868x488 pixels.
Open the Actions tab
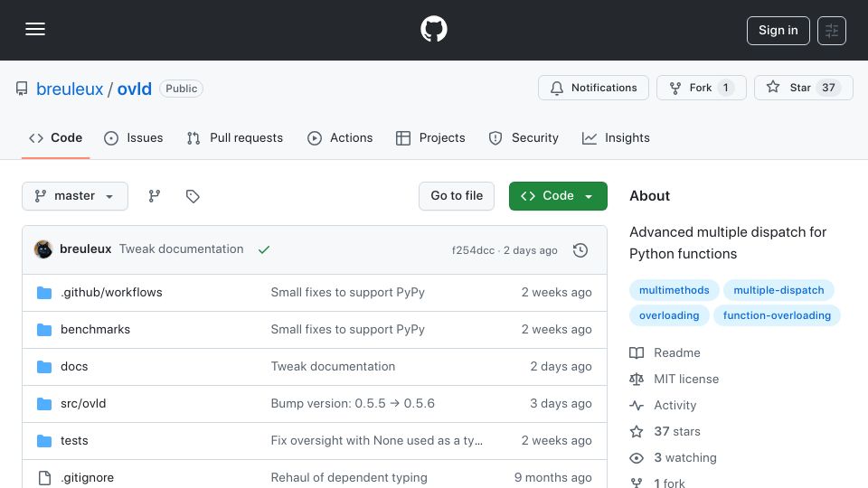[x=340, y=137]
